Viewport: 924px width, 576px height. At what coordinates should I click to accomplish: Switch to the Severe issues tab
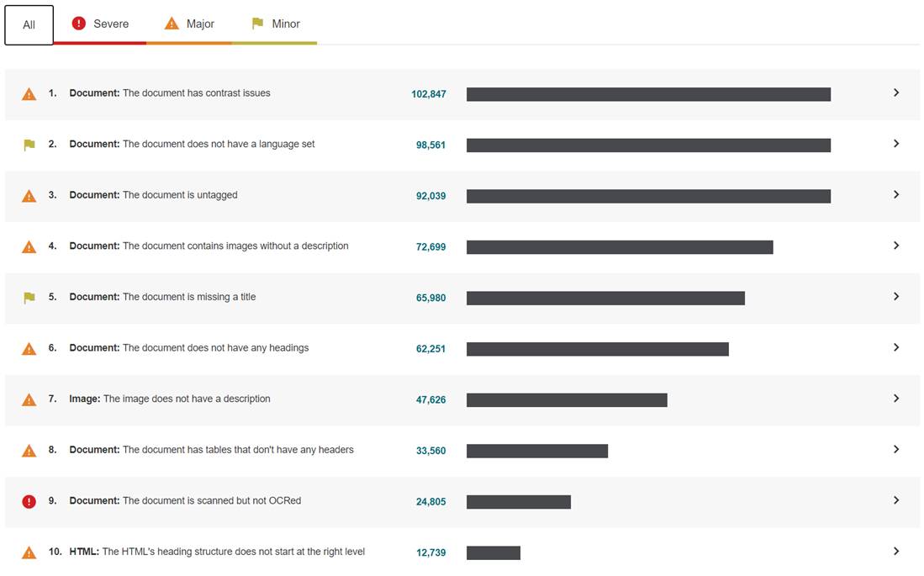(100, 24)
